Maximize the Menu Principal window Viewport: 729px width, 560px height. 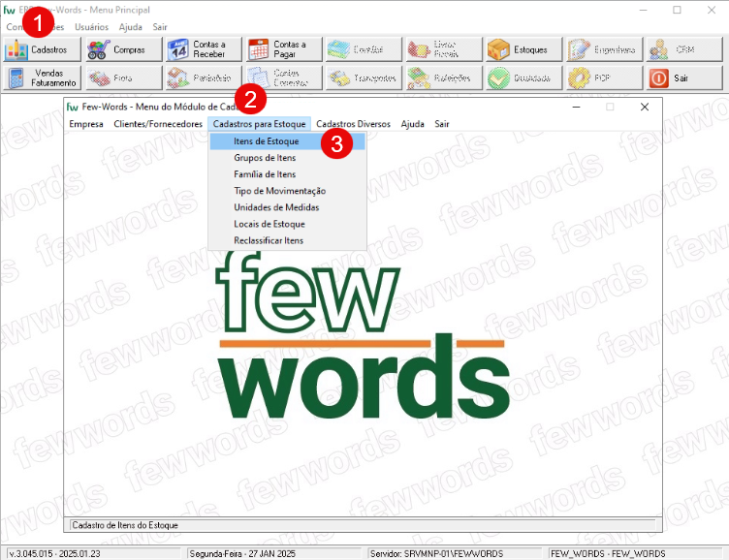click(x=677, y=10)
